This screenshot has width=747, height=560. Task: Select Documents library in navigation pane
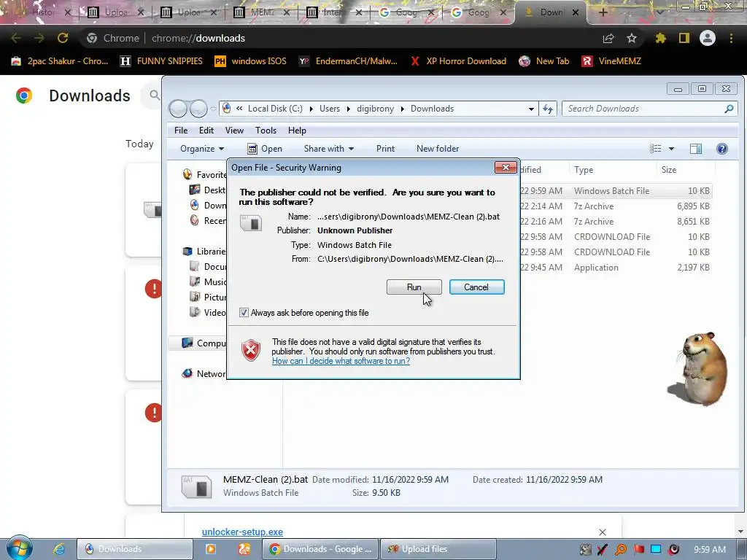coord(208,266)
